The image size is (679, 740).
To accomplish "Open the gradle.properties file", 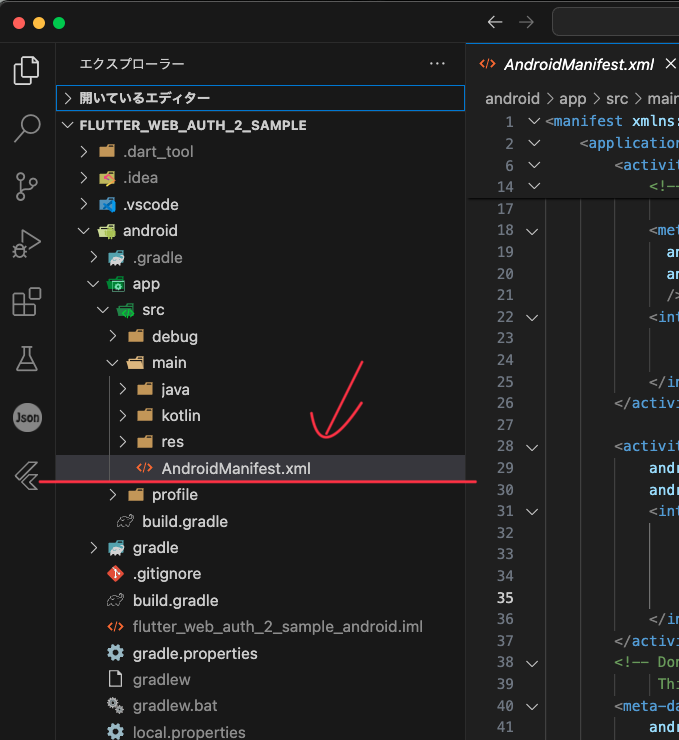I will (x=260, y=653).
